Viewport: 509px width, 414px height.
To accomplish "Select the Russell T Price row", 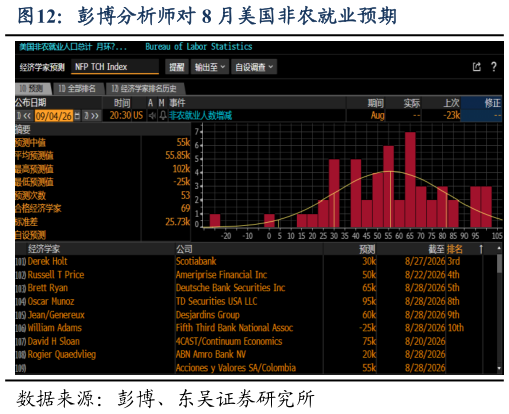I will click(256, 275).
